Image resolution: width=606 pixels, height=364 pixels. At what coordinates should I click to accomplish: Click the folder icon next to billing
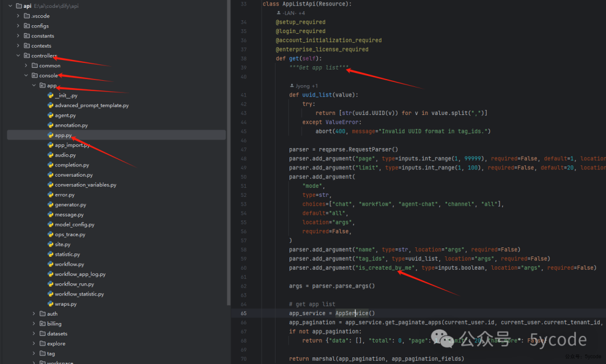(42, 324)
